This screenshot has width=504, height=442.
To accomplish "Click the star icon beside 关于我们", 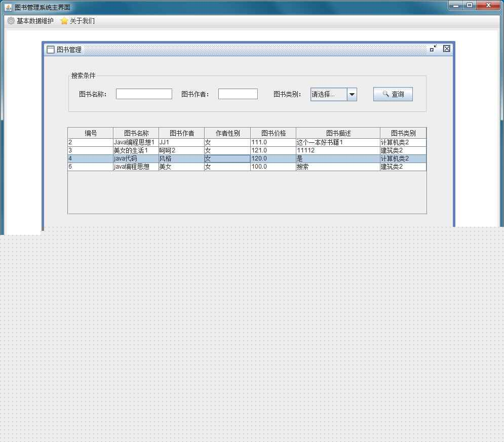I will (x=64, y=21).
